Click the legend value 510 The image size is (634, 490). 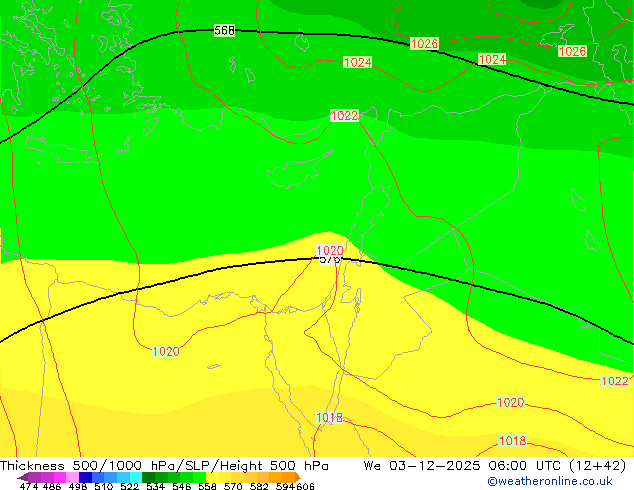click(x=104, y=486)
